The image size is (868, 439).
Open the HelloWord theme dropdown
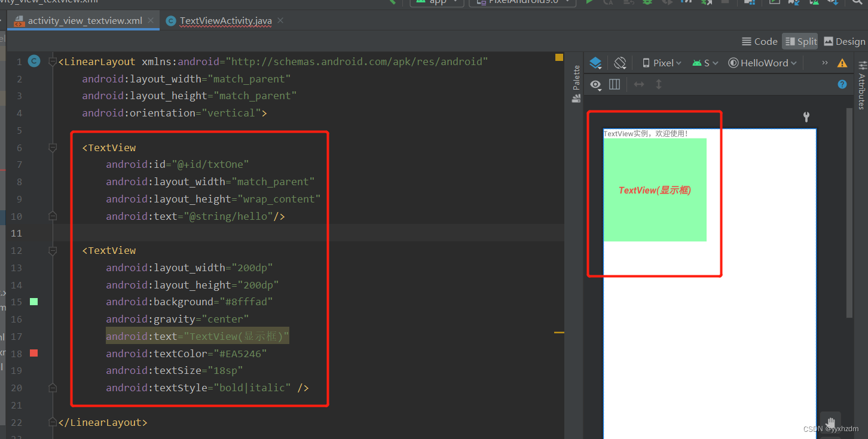[x=762, y=62]
